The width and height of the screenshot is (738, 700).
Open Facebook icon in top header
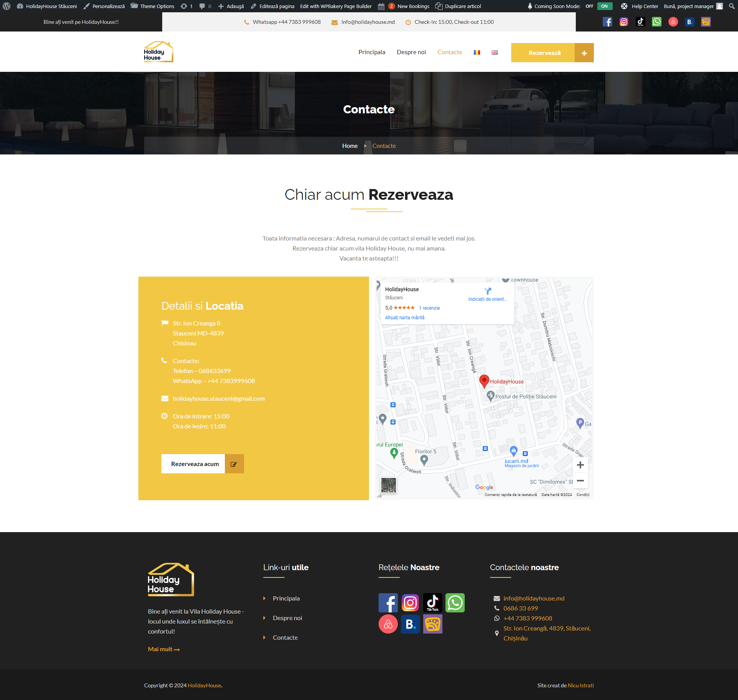click(607, 22)
